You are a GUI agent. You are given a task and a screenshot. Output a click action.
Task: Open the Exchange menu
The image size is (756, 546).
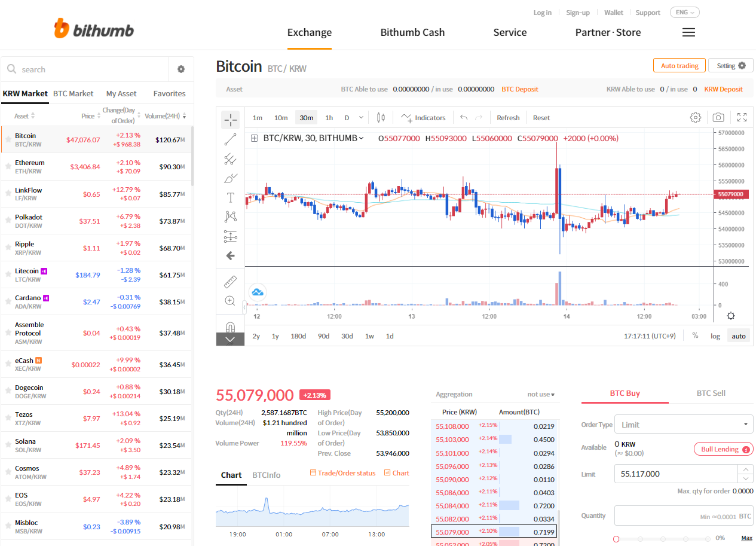click(x=310, y=32)
